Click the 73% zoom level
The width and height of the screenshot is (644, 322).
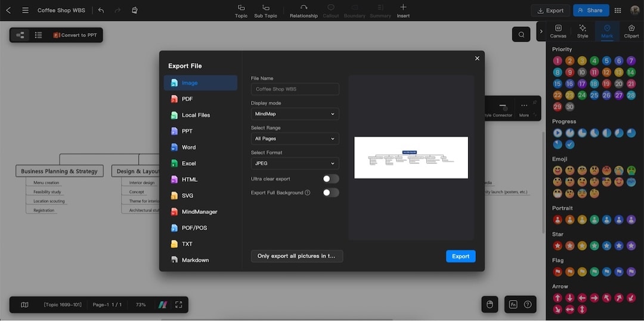pyautogui.click(x=141, y=305)
